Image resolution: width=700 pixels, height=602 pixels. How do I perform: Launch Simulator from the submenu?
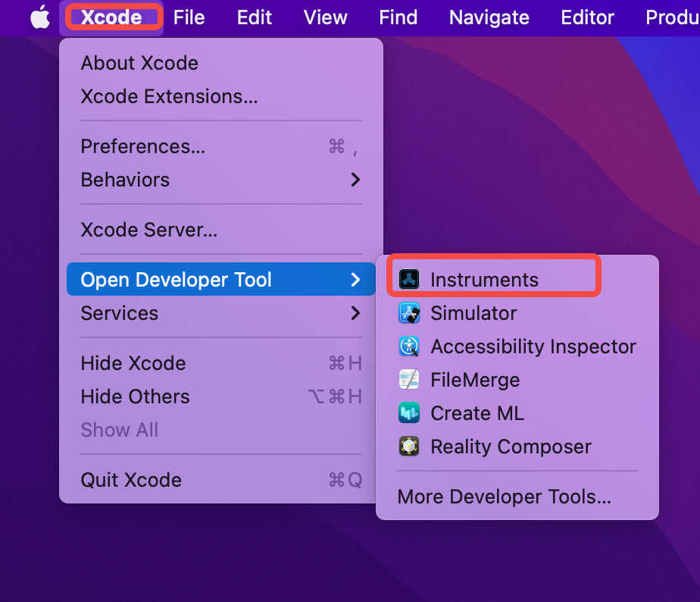pyautogui.click(x=517, y=313)
